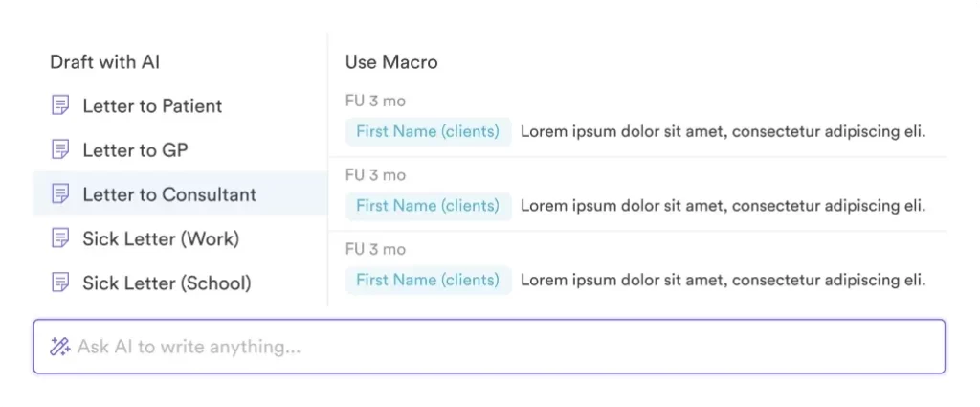Select the top macro's Lorem ipsum text

(723, 131)
